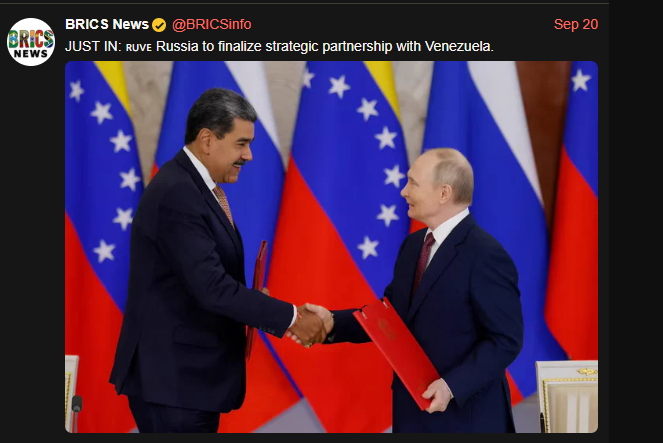Click the star at photo's top-right corner
The height and width of the screenshot is (443, 663).
click(x=581, y=80)
